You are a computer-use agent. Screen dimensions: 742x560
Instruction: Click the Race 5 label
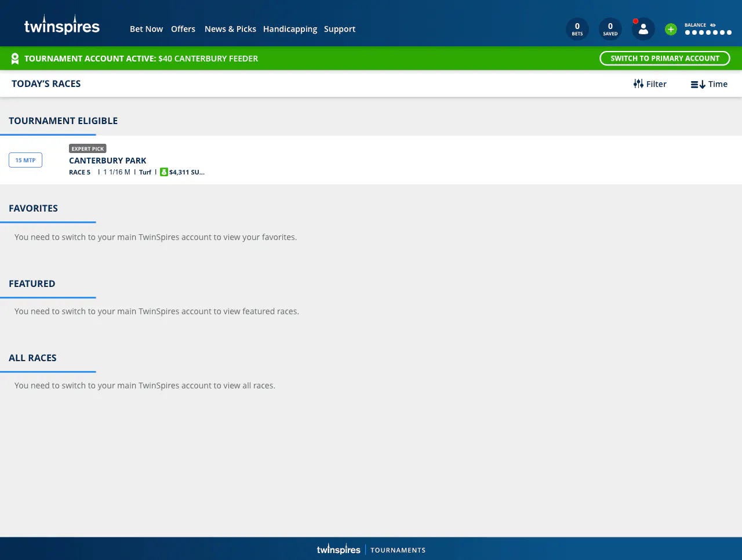click(80, 172)
